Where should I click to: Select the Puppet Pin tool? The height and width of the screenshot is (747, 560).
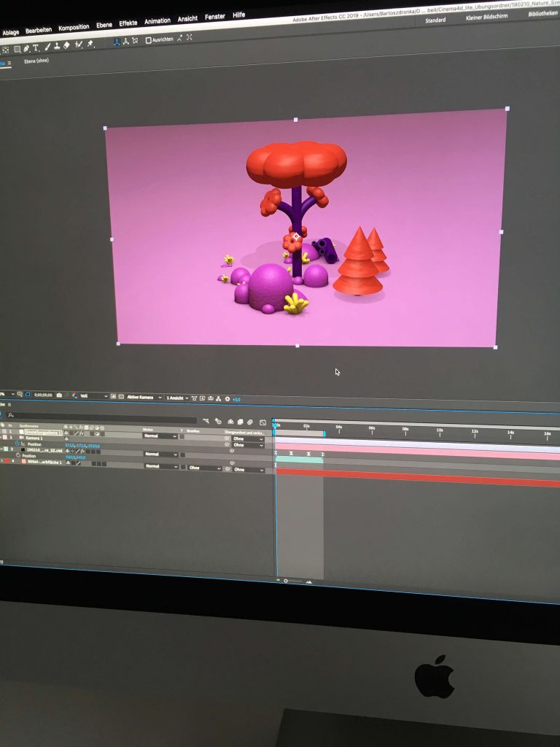(x=90, y=44)
